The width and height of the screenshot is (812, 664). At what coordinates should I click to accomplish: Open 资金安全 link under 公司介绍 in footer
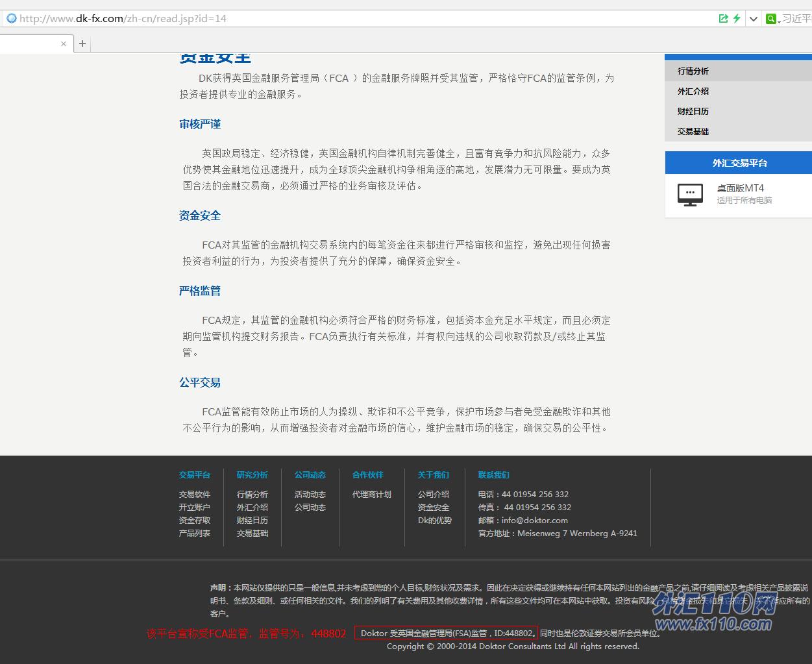coord(434,508)
